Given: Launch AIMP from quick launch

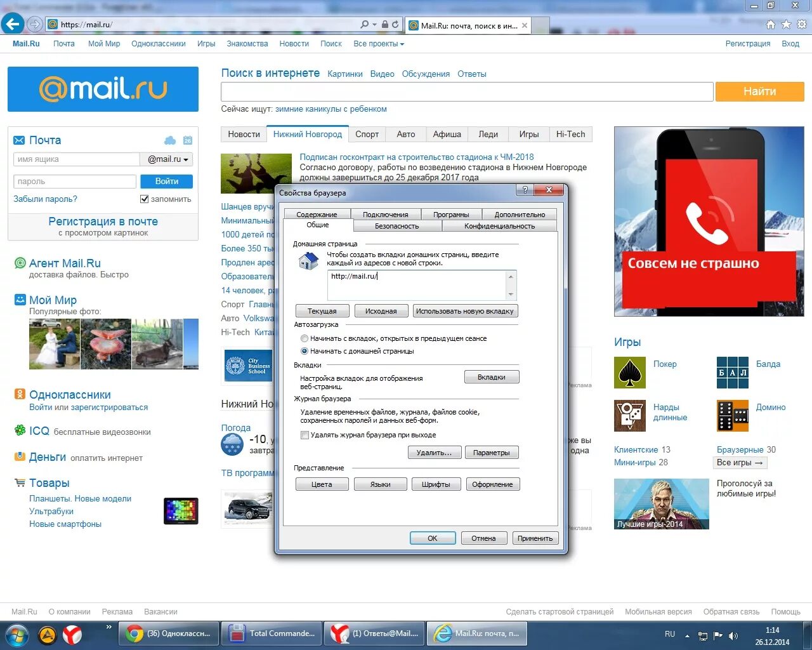Looking at the screenshot, I should [x=47, y=634].
